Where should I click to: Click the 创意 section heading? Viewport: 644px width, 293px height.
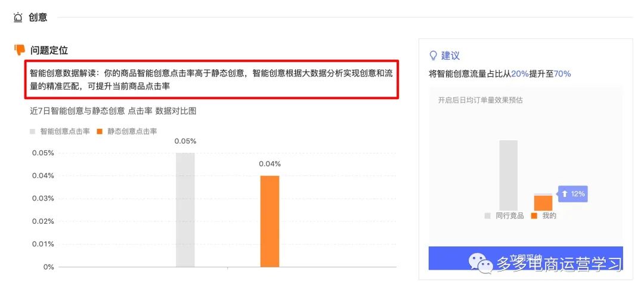[38, 17]
